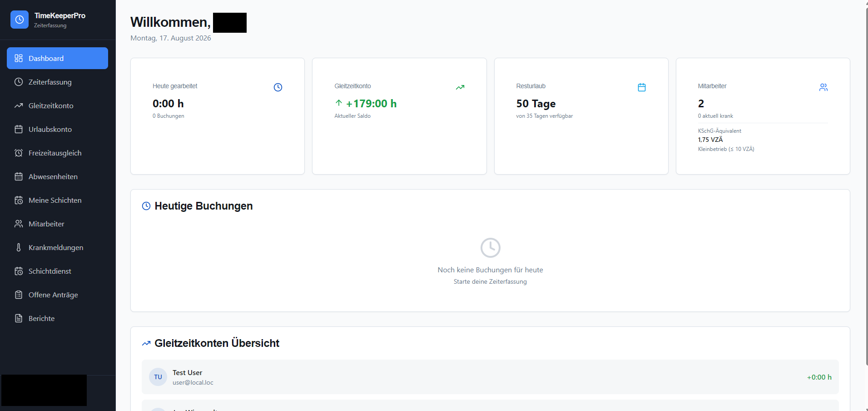Click 'von 35 Tagen verfügbar' text
Screen dimensions: 868x411
545,116
